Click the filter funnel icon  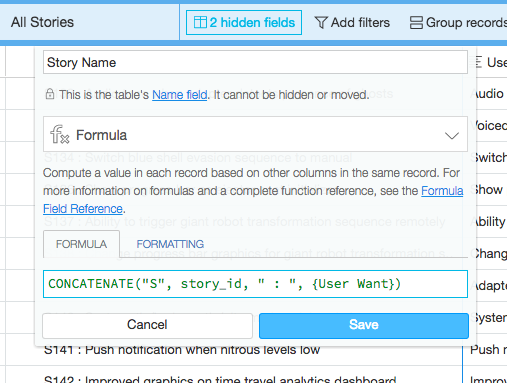(x=321, y=23)
